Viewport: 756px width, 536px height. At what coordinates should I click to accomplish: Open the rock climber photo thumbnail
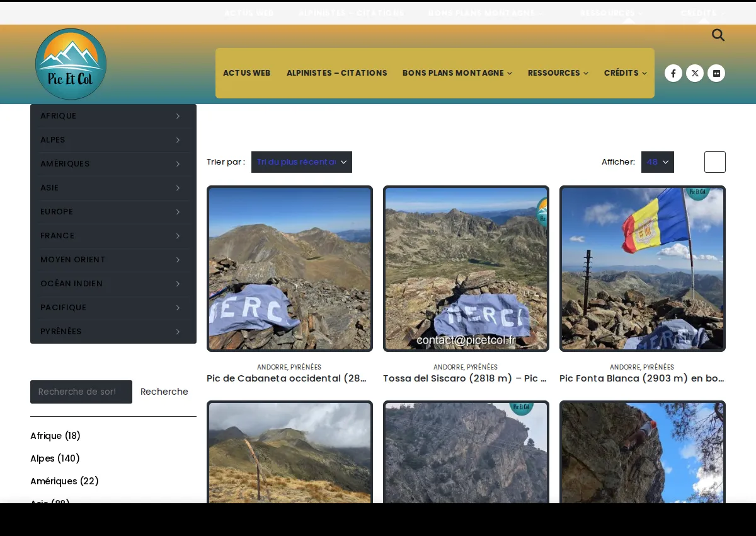point(643,452)
